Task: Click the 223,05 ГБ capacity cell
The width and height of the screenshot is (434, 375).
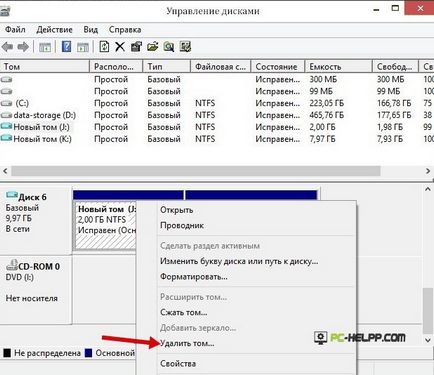Action: [327, 103]
